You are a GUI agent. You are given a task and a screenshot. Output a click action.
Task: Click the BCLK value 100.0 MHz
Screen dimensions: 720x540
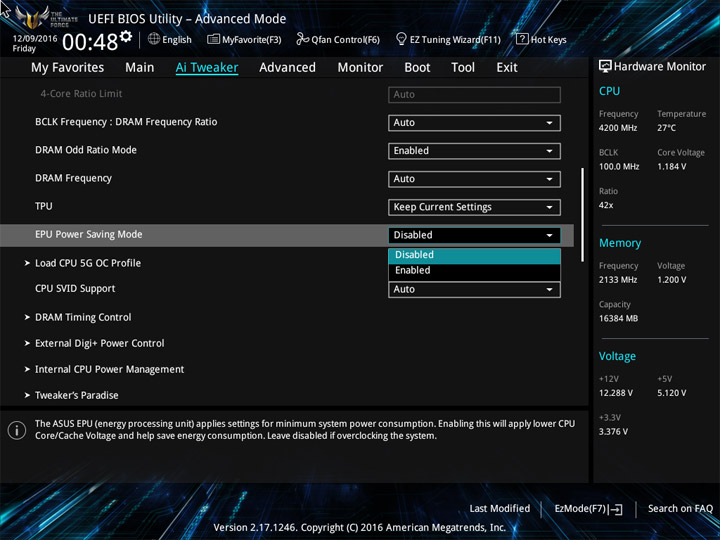619,167
